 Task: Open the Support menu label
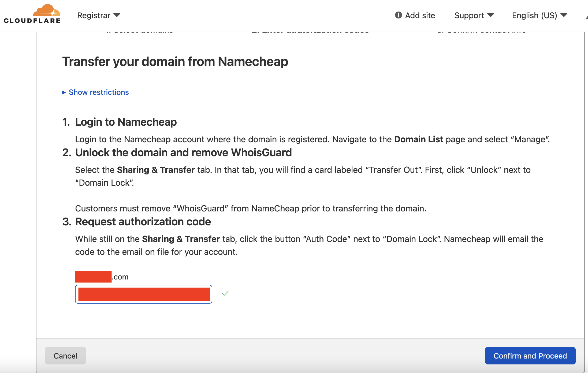click(x=469, y=15)
